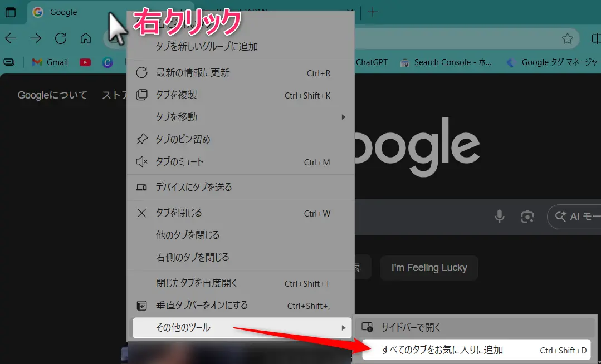This screenshot has height=364, width=601.
Task: Click the YouTube bookmark icon
Action: pyautogui.click(x=85, y=62)
